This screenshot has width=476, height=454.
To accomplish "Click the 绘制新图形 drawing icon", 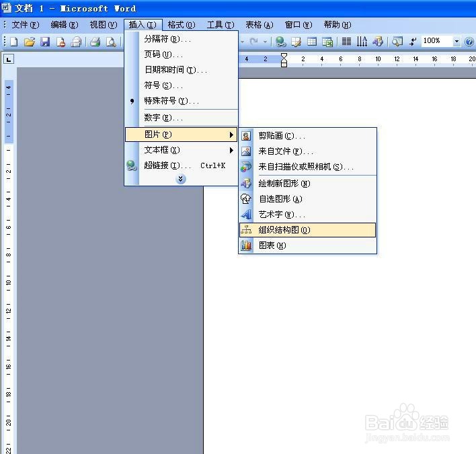I will coord(246,184).
